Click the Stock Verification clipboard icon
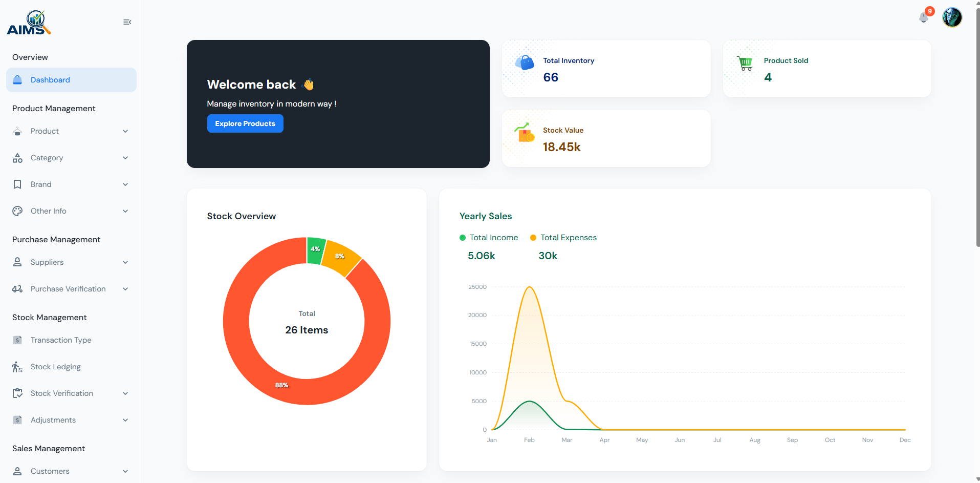 [18, 393]
